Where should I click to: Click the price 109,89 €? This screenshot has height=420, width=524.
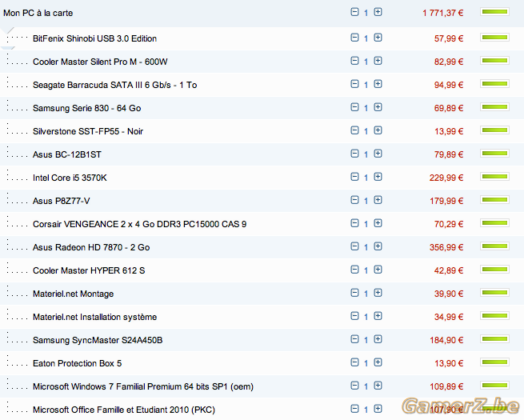point(446,387)
